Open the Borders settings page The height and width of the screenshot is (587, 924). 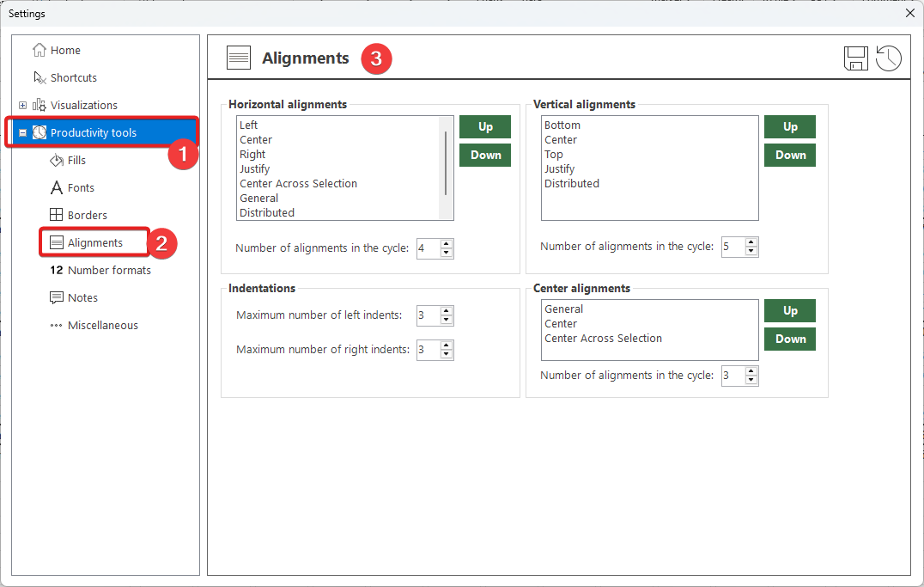click(x=87, y=215)
